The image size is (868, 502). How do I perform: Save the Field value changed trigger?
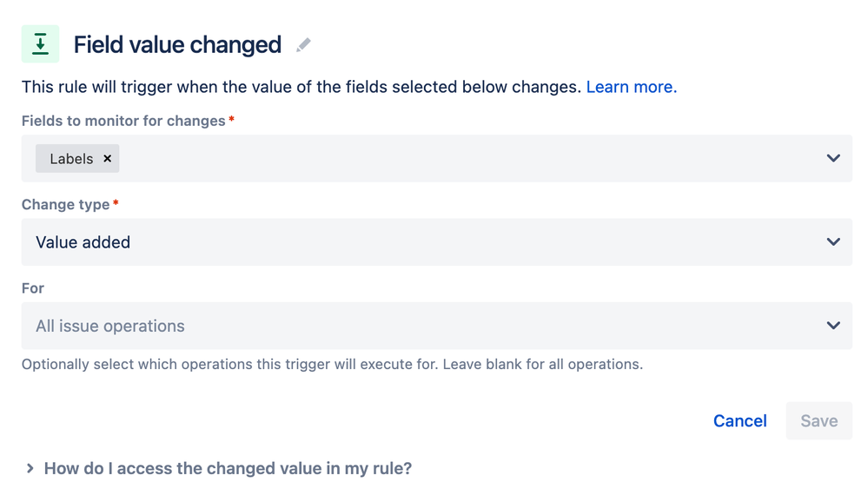point(818,420)
